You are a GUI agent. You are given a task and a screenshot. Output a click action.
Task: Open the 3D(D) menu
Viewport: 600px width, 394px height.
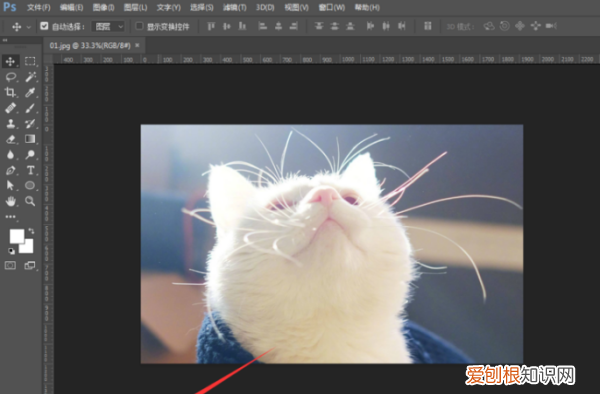(x=265, y=7)
